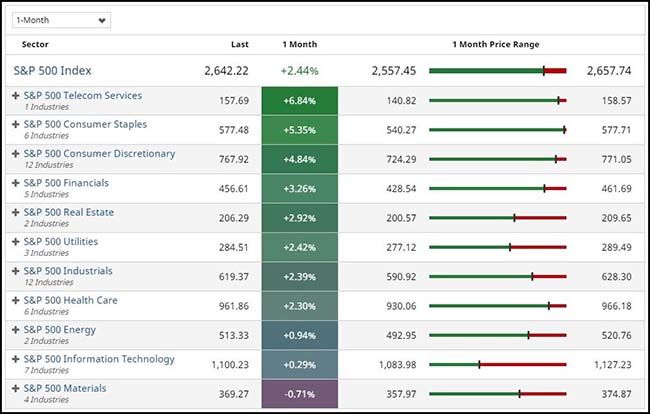
Task: Click plus icon beside S&P 500 Financials
Action: click(x=16, y=183)
